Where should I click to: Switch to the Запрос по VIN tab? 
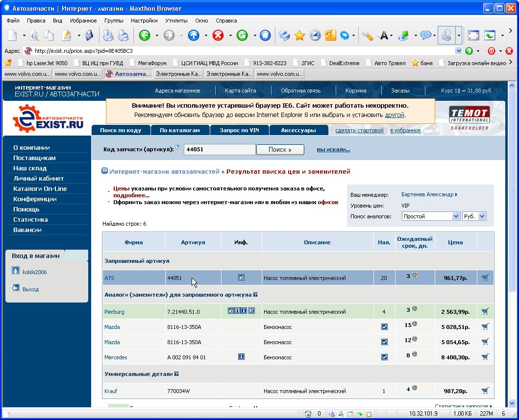click(x=239, y=130)
